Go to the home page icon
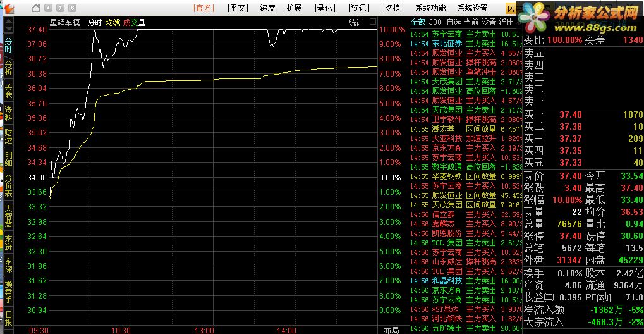 coord(36,8)
